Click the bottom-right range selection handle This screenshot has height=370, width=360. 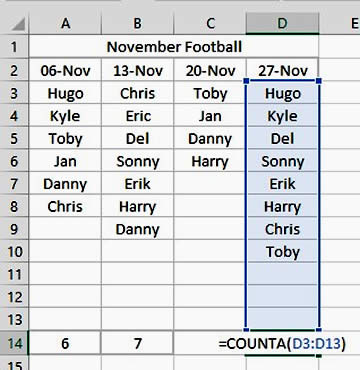click(319, 330)
